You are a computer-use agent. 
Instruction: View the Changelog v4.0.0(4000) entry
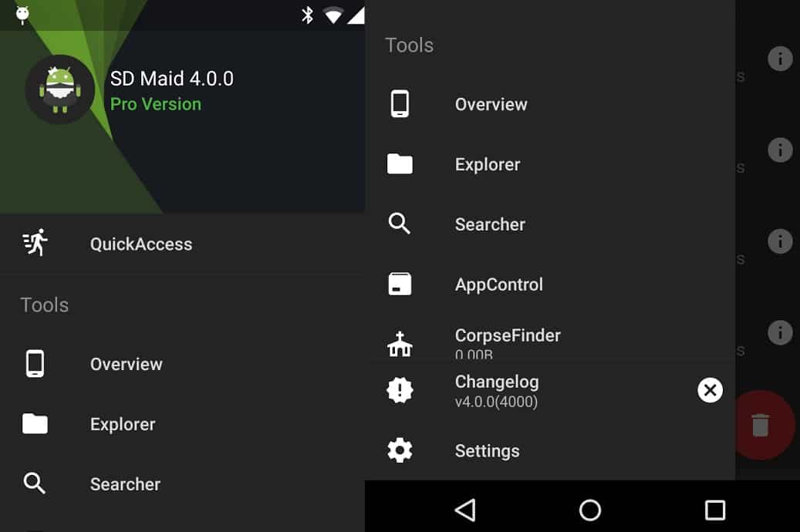click(x=497, y=391)
